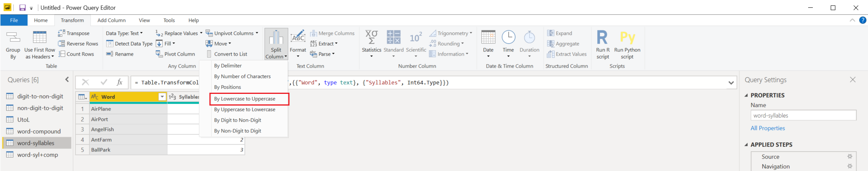Open the Parse dropdown
868x171 pixels.
(322, 54)
